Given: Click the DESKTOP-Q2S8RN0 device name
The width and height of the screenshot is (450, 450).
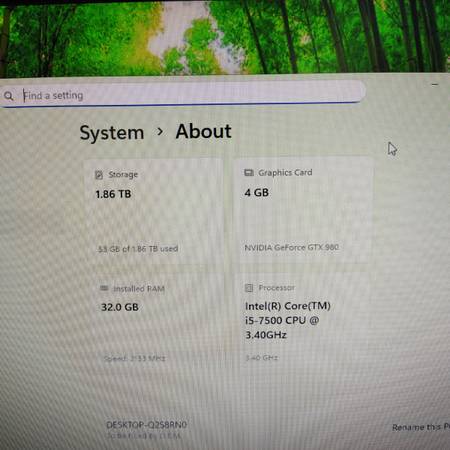Looking at the screenshot, I should point(146,425).
